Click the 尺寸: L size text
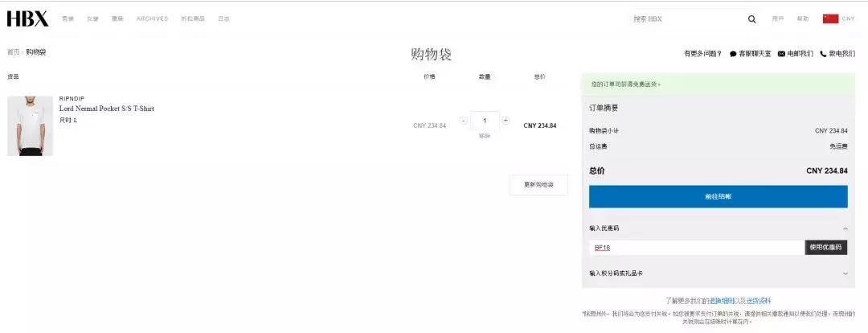 [68, 120]
